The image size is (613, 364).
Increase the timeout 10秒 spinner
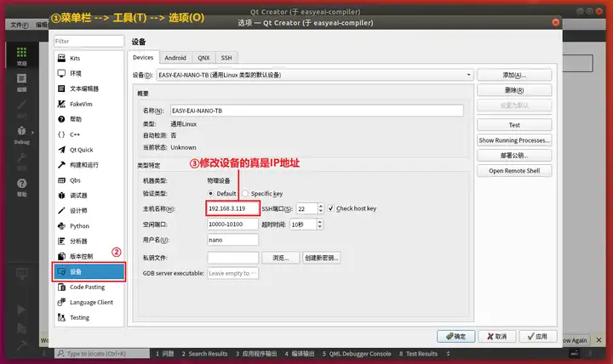320,221
